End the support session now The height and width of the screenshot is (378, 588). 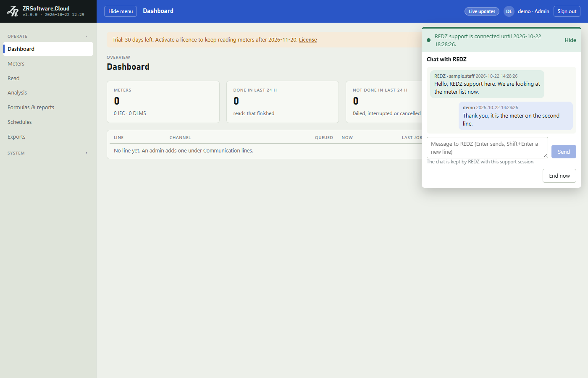[x=559, y=176]
